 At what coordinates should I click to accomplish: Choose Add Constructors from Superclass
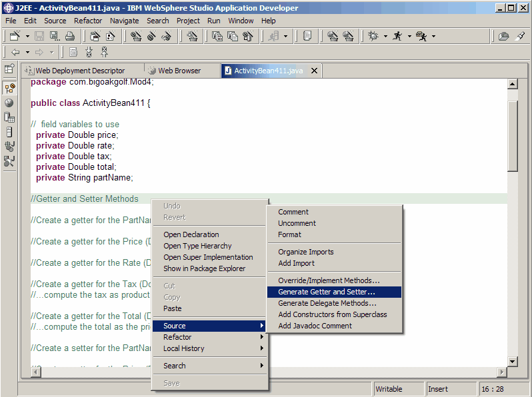click(334, 314)
